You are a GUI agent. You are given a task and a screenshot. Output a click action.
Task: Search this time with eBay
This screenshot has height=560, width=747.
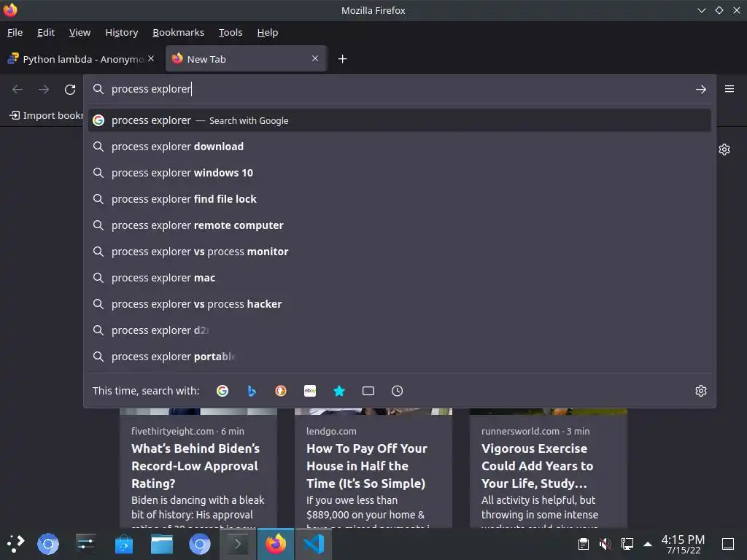(x=310, y=391)
